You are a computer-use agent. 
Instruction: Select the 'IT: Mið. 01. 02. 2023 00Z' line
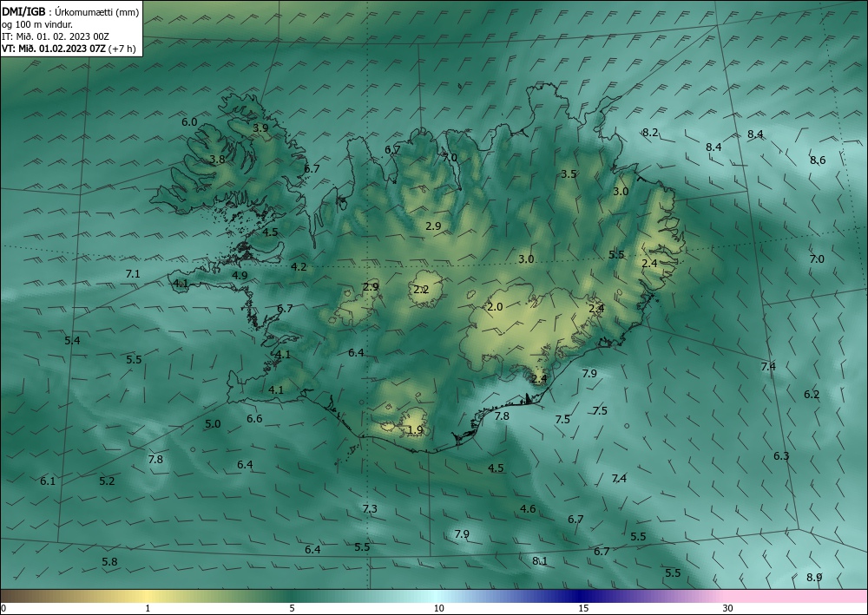click(56, 36)
